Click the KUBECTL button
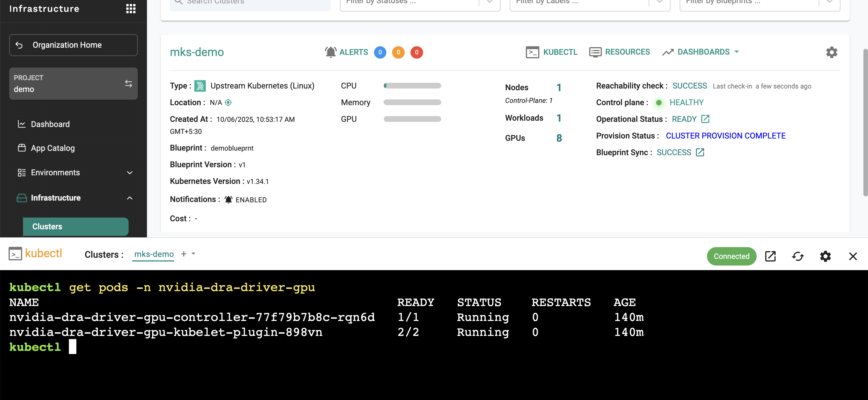The height and width of the screenshot is (400, 868). pyautogui.click(x=552, y=52)
